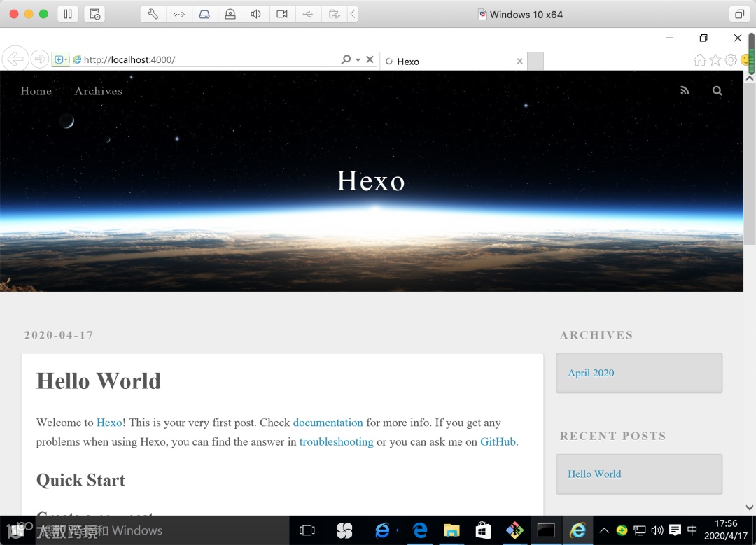Screen dimensions: 756x545
Task: Click the Home nav link
Action: point(36,91)
